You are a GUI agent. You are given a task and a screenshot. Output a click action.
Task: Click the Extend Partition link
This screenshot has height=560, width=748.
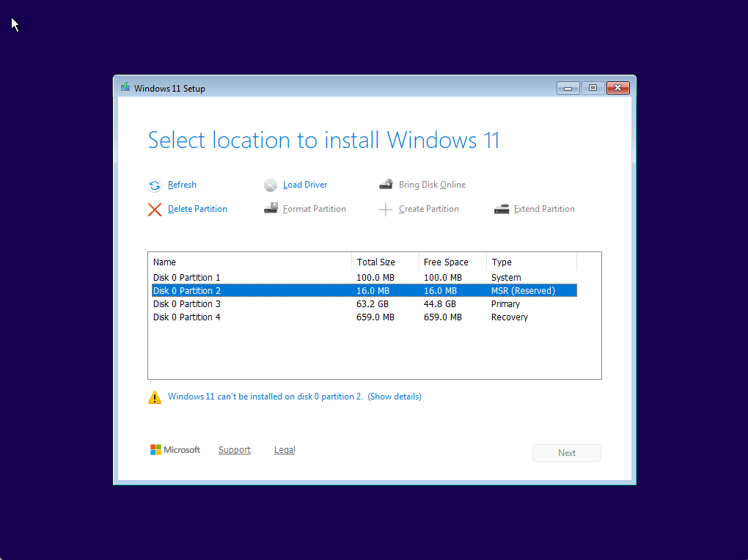(544, 209)
